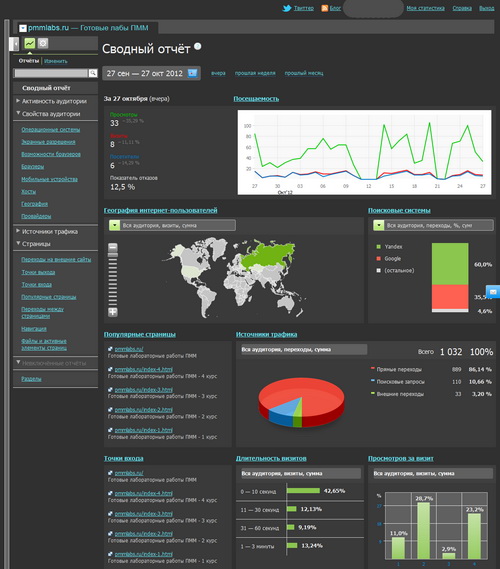Viewport: 500px width, 569px height.
Task: Open the Навигация sidebar report
Action: pyautogui.click(x=34, y=329)
